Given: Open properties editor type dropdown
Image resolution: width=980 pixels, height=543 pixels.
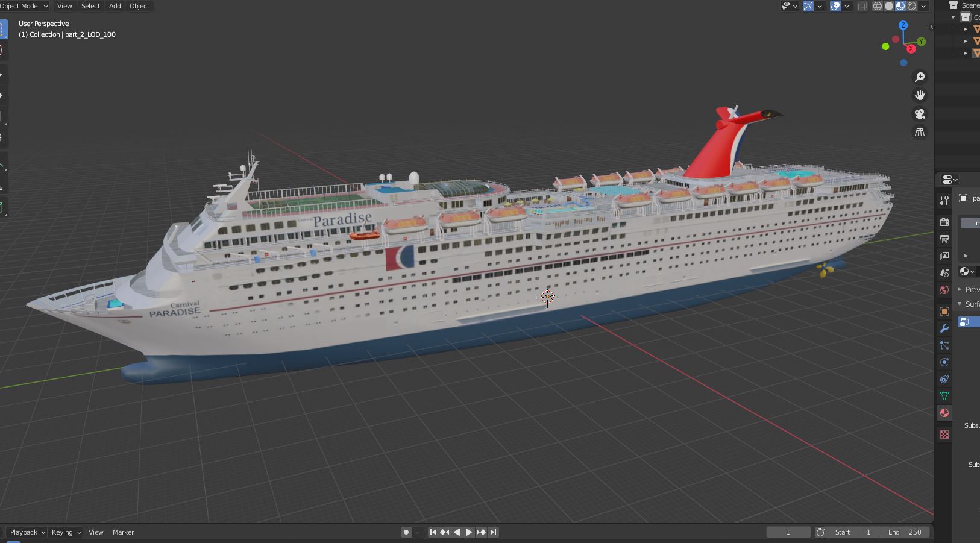Looking at the screenshot, I should point(950,180).
